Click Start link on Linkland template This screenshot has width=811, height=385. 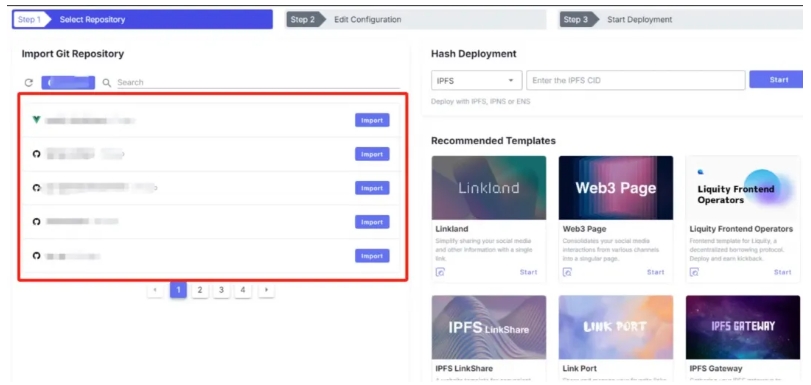pos(529,272)
